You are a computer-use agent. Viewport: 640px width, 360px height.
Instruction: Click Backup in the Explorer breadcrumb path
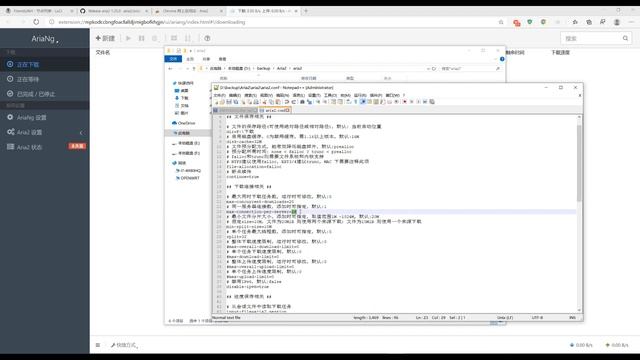point(263,69)
